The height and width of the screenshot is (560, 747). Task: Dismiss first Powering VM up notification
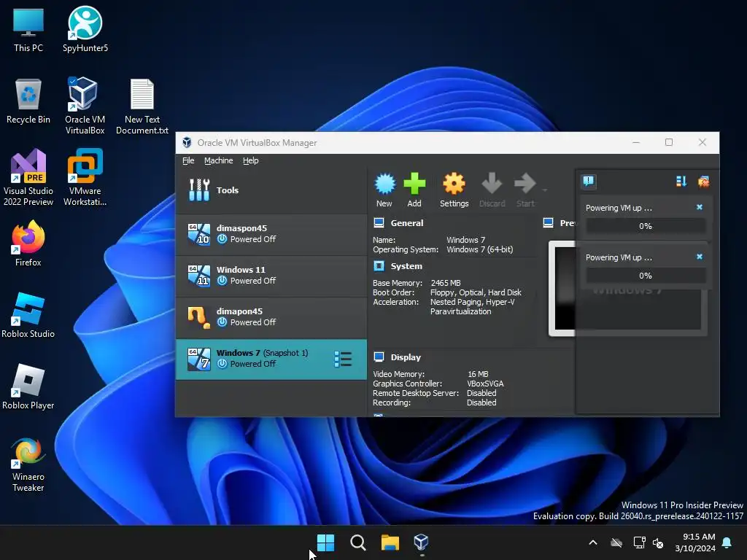click(x=700, y=207)
